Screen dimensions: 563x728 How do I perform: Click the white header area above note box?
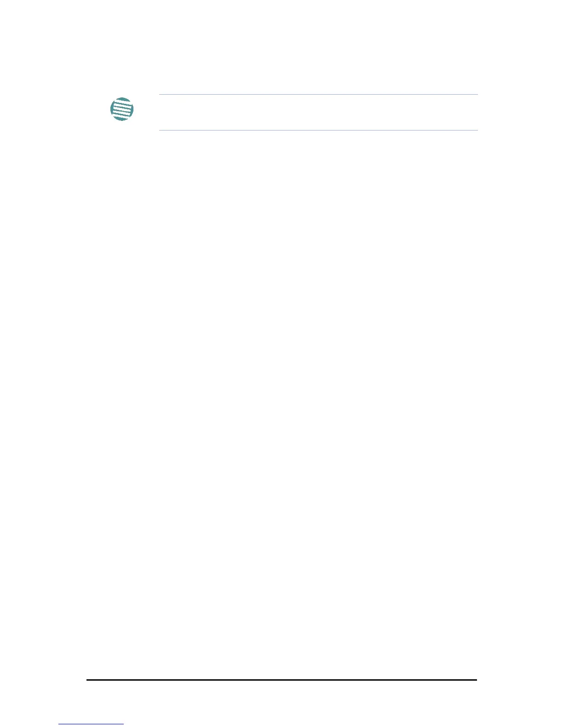coord(281,46)
